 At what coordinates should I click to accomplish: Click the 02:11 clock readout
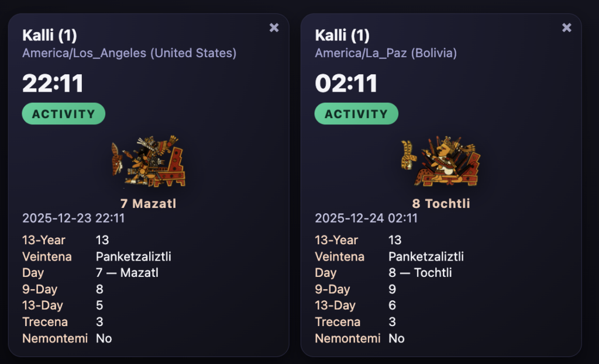click(346, 84)
